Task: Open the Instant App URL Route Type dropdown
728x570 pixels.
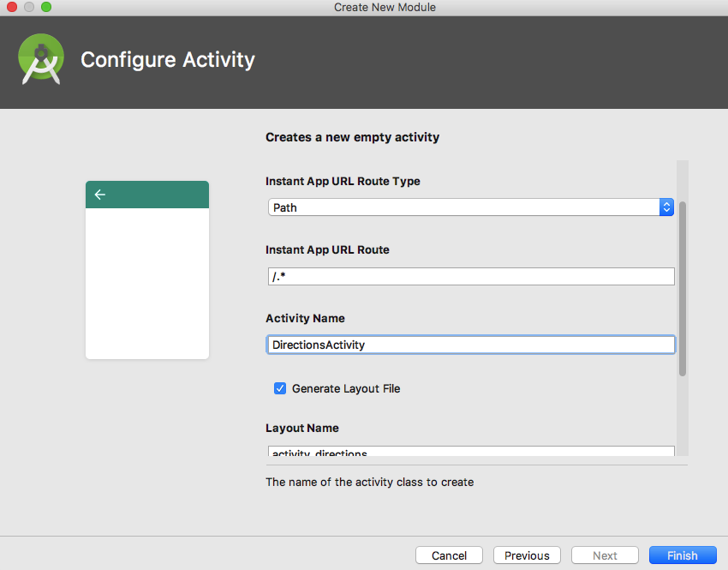Action: [471, 207]
